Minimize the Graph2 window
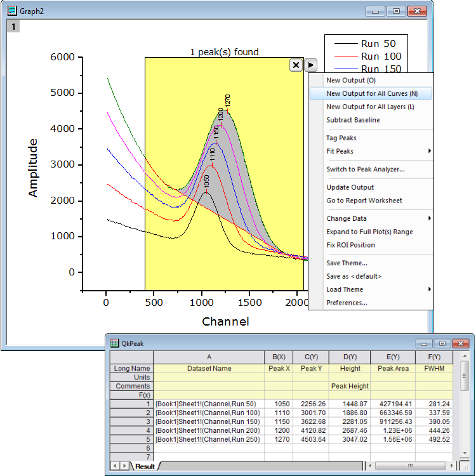The width and height of the screenshot is (476, 476). 378,11
